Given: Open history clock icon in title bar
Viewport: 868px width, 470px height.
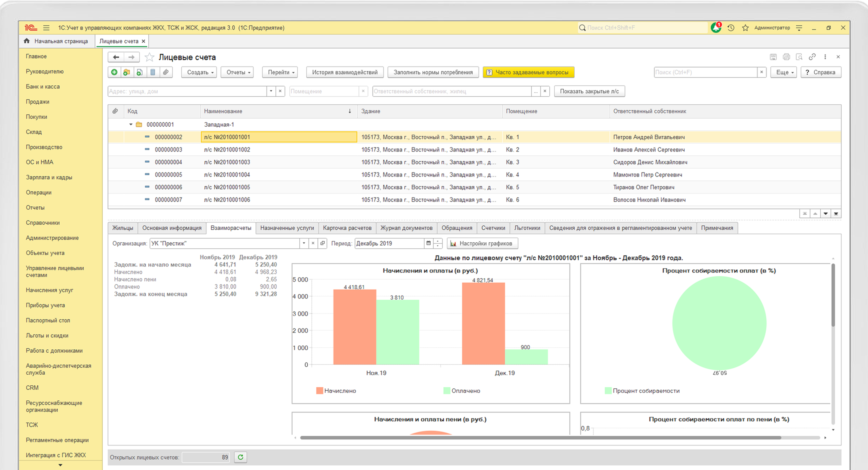Looking at the screenshot, I should click(730, 28).
